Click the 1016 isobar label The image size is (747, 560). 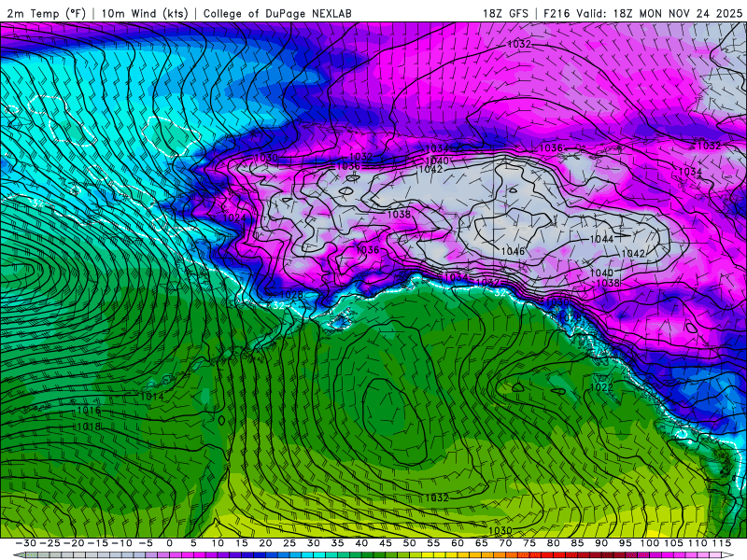[x=89, y=411]
